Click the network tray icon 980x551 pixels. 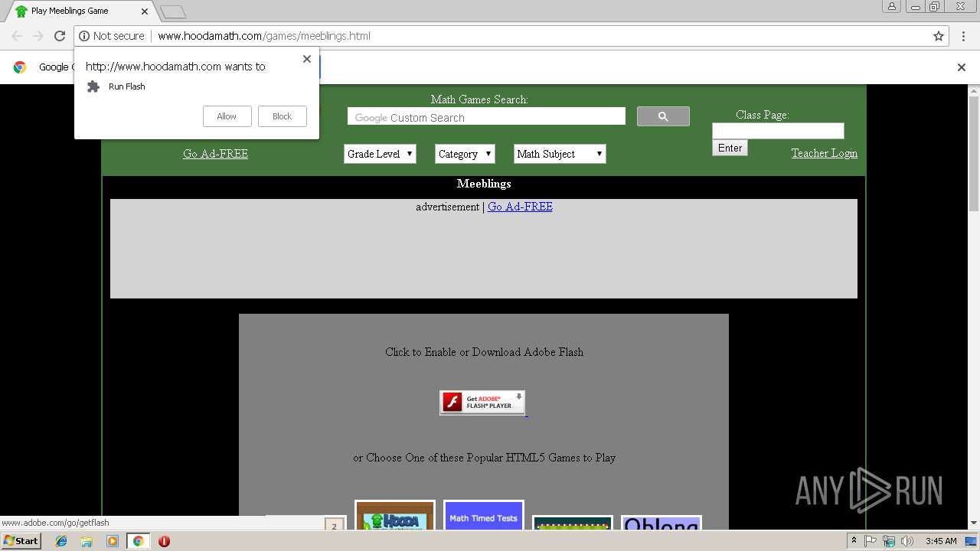[x=889, y=541]
